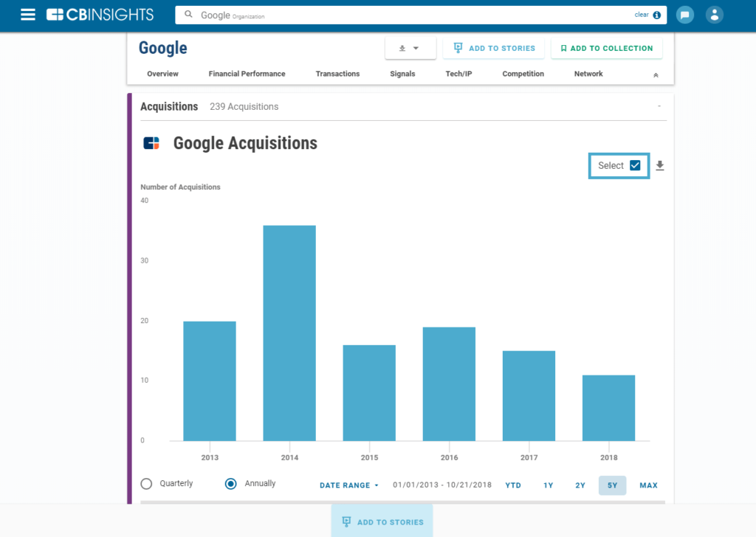Click the 2015 acquisitions bar
The height and width of the screenshot is (537, 756).
point(369,393)
